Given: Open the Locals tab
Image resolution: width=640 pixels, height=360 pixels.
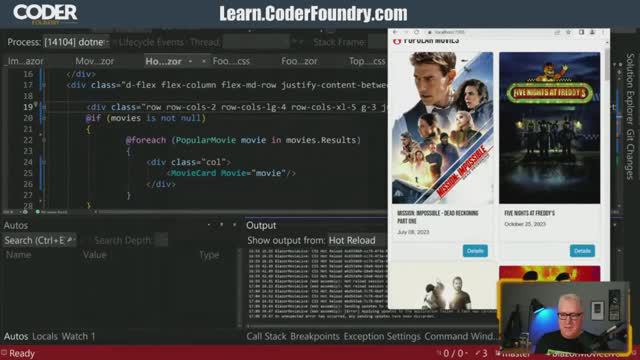Looking at the screenshot, I should click(44, 336).
